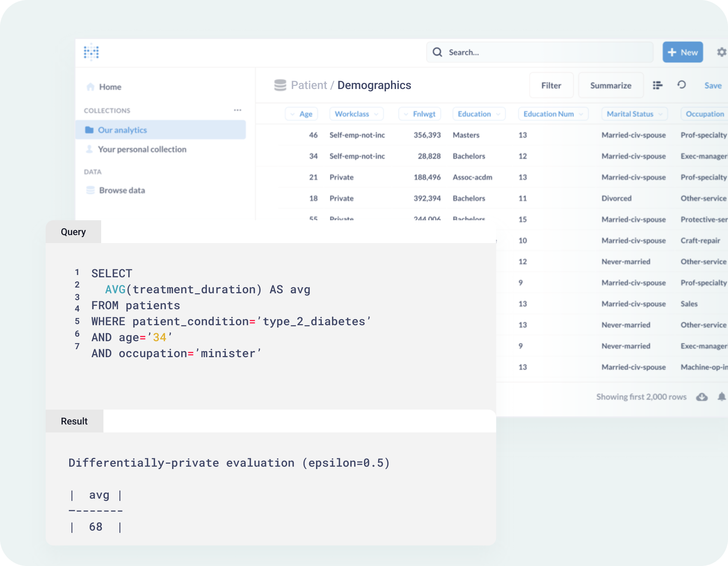Select the Result tab
The image size is (728, 566).
click(74, 421)
